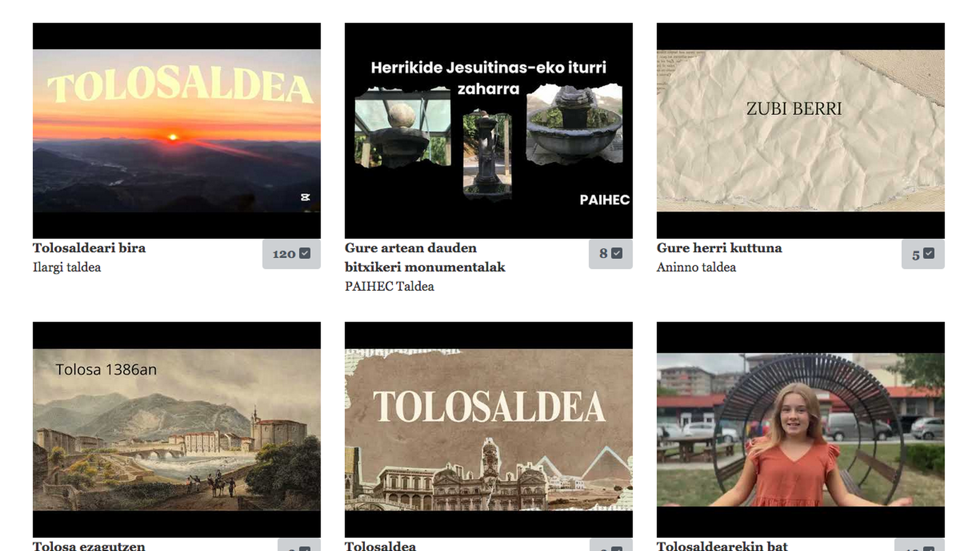This screenshot has width=980, height=551.
Task: Open the Tolosa 1386an painting thumbnail
Action: click(177, 429)
